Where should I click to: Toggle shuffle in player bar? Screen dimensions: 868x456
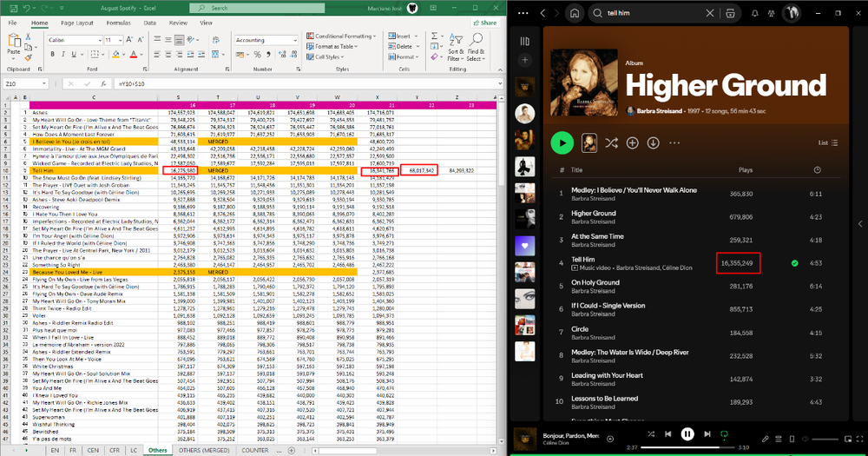[x=651, y=433]
